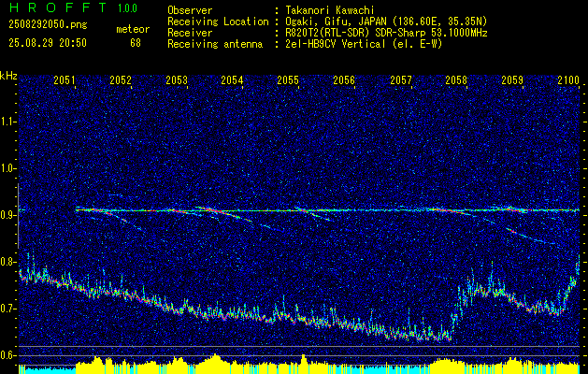This screenshot has height=374, width=588.
Task: Click version number 1.0.0
Action: pyautogui.click(x=127, y=8)
